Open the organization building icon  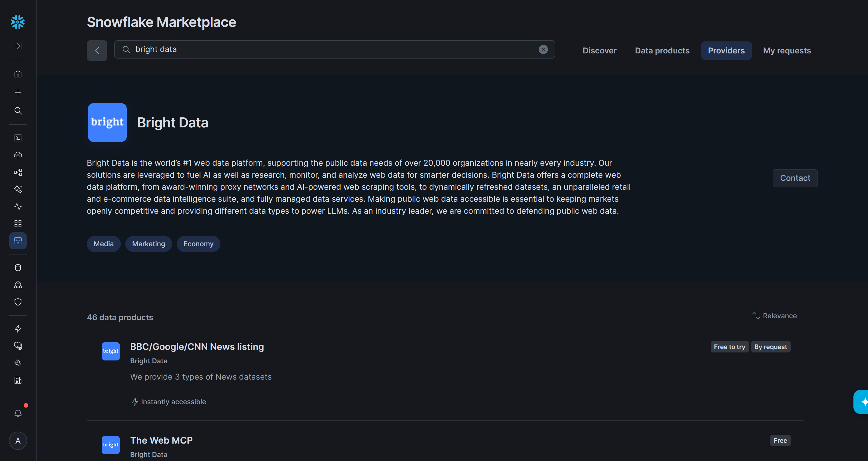point(18,380)
